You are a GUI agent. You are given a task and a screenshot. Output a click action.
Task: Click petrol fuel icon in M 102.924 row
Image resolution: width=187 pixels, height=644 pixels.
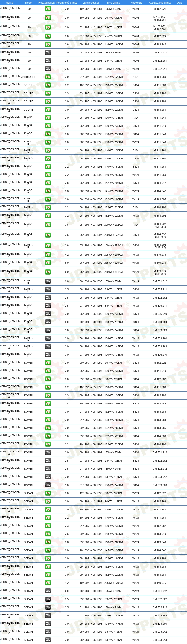(x=48, y=36)
